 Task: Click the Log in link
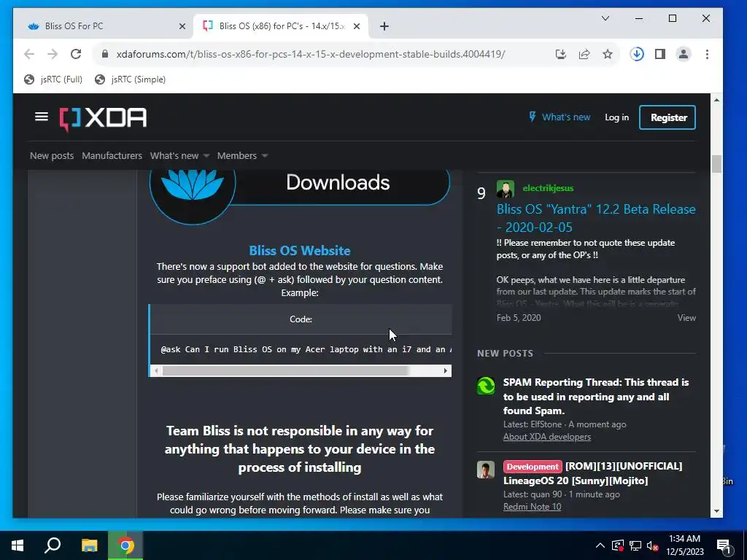point(616,117)
